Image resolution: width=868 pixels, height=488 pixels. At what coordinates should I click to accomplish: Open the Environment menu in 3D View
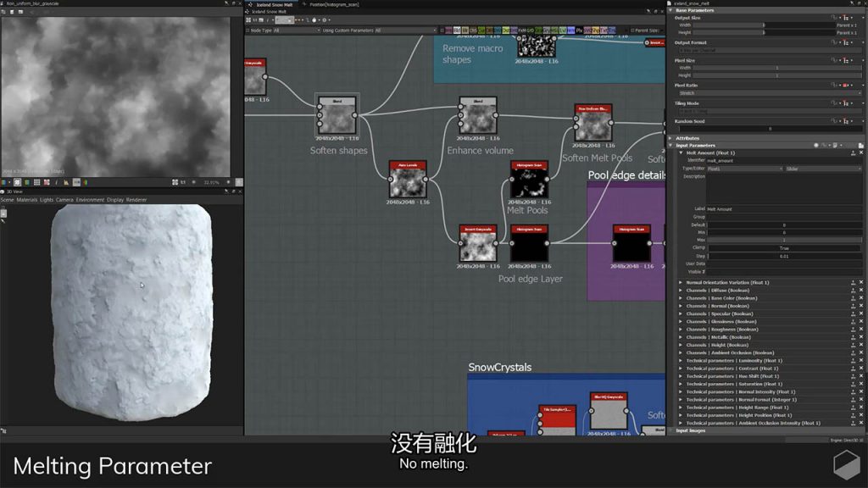pos(90,200)
